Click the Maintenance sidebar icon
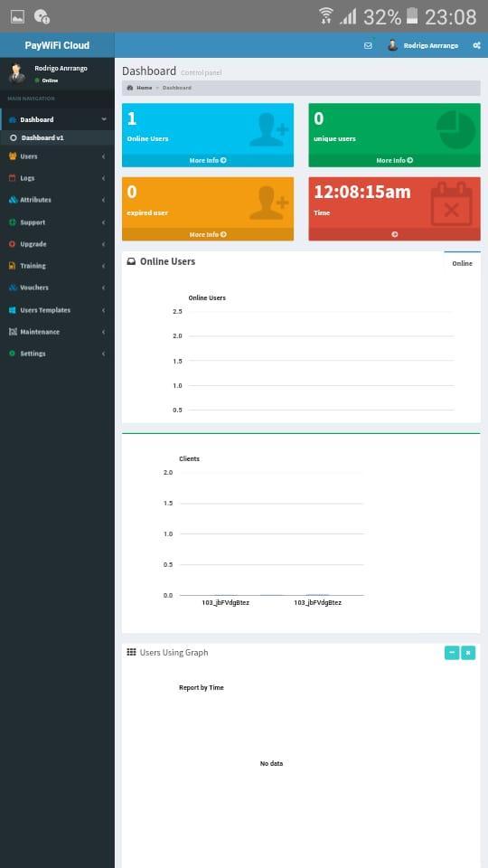Viewport: 488px width, 868px height. click(13, 332)
